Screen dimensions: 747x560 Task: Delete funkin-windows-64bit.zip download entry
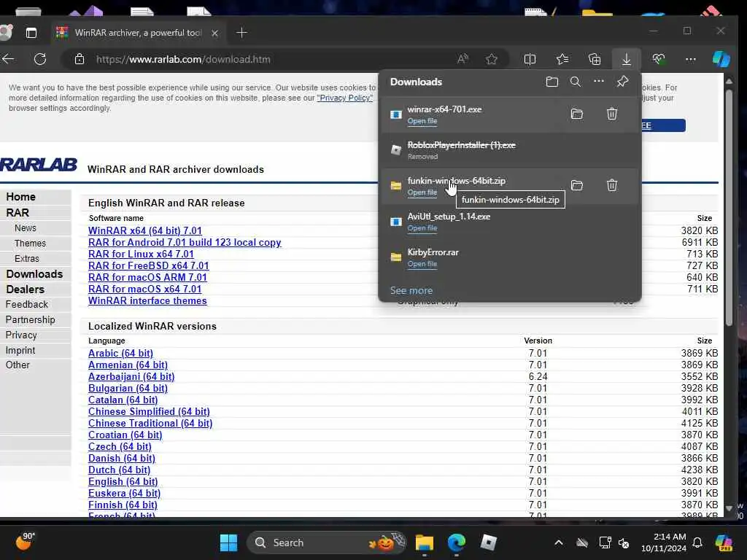point(612,185)
